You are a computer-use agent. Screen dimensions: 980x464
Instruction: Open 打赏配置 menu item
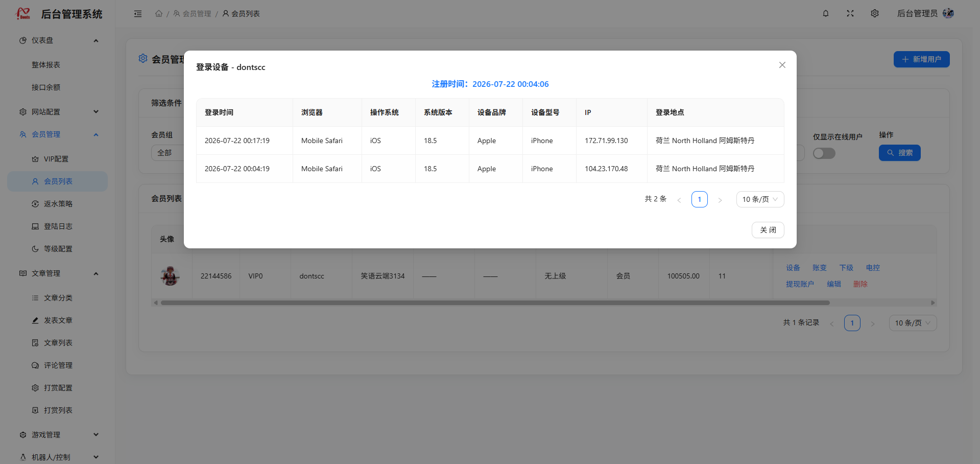click(58, 388)
